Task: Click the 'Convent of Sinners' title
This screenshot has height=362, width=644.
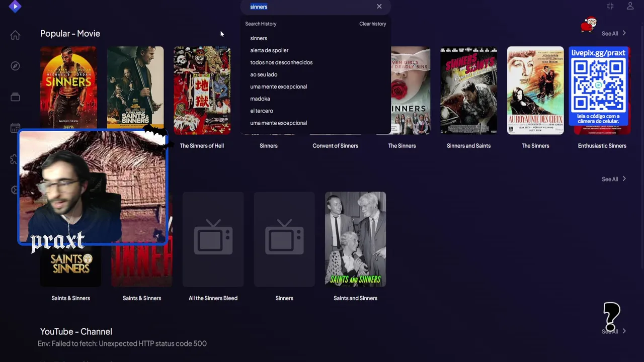Action: 335,146
